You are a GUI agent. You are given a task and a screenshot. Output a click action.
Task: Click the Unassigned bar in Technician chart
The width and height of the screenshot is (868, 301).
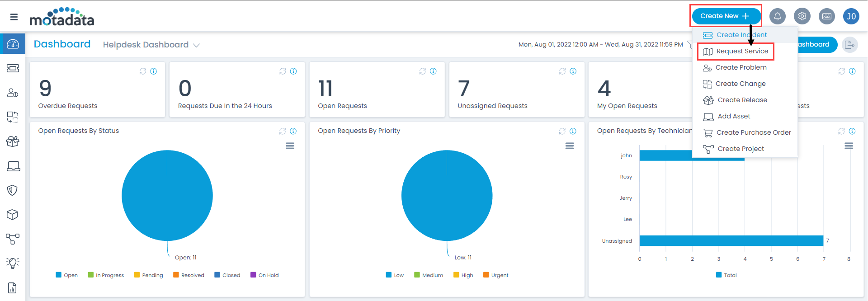click(x=731, y=241)
